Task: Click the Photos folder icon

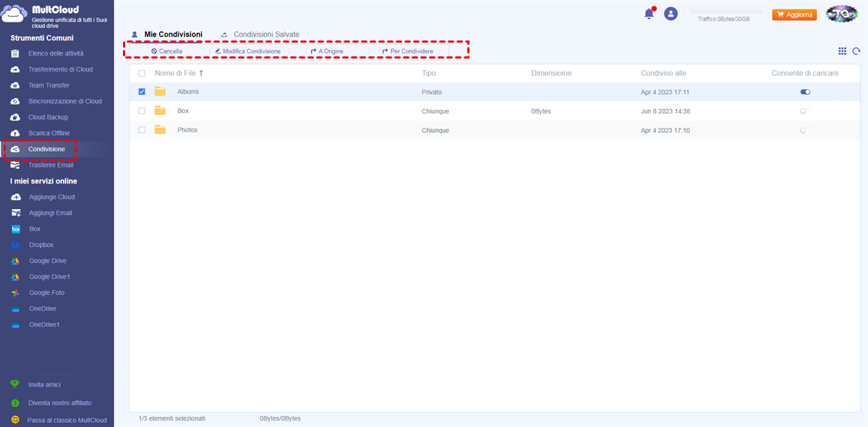Action: pyautogui.click(x=160, y=130)
